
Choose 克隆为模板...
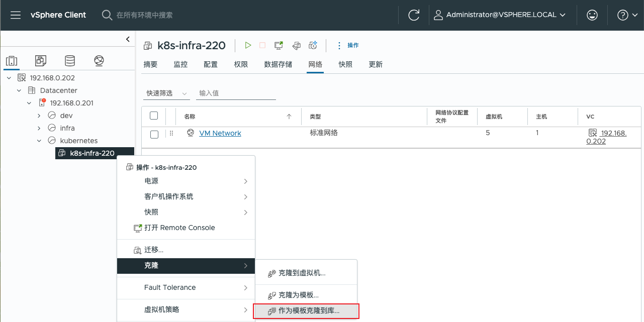point(307,295)
